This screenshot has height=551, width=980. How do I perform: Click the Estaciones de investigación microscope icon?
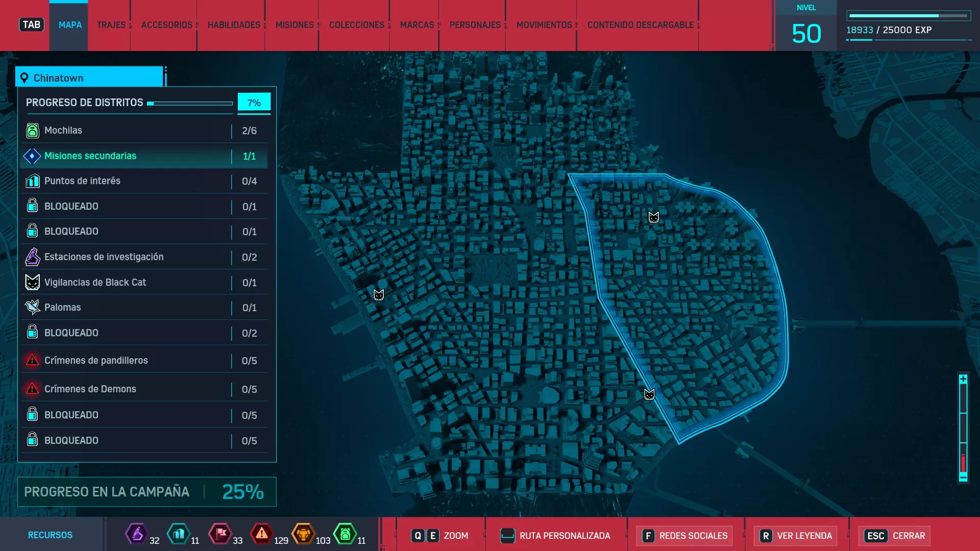pyautogui.click(x=32, y=257)
